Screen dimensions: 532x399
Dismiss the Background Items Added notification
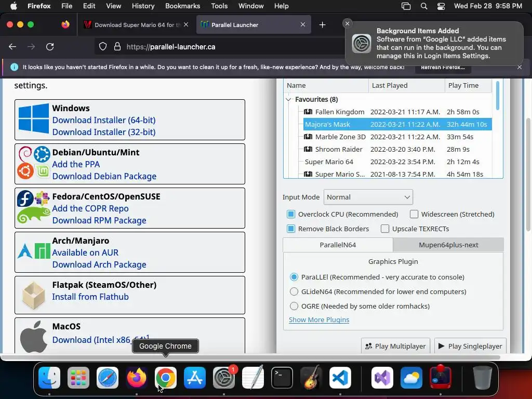click(347, 23)
